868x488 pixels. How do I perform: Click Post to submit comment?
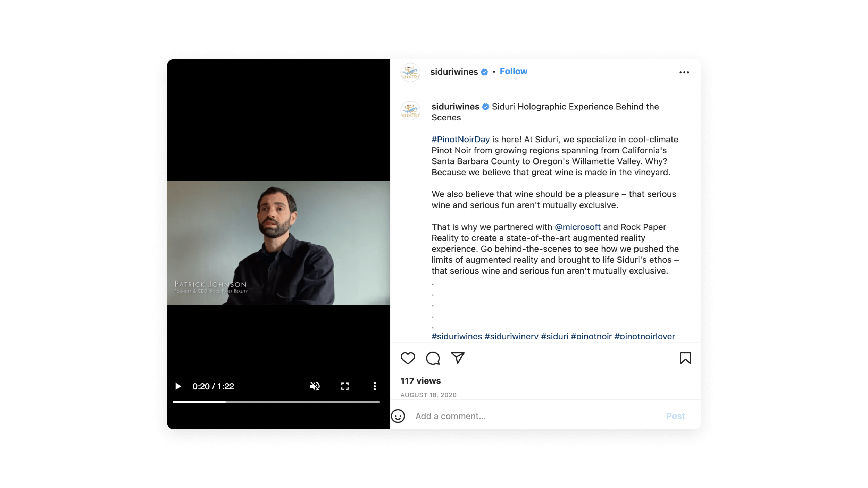tap(676, 416)
